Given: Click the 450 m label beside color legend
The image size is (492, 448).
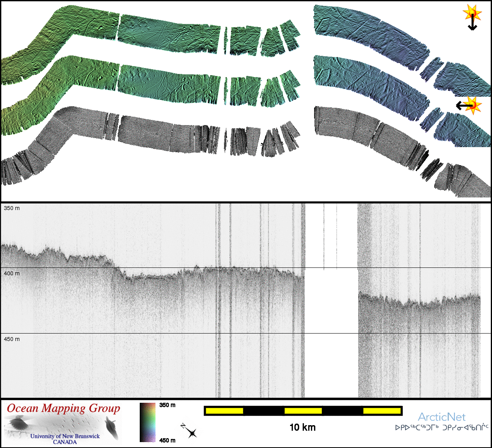Looking at the screenshot, I should pos(167,440).
